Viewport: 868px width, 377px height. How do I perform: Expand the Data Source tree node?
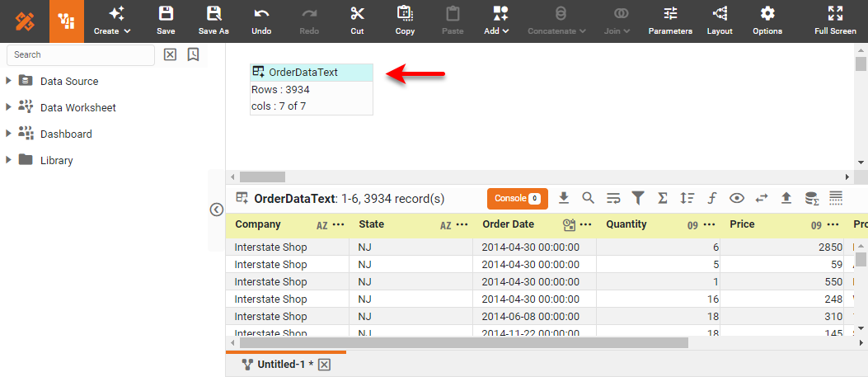8,81
